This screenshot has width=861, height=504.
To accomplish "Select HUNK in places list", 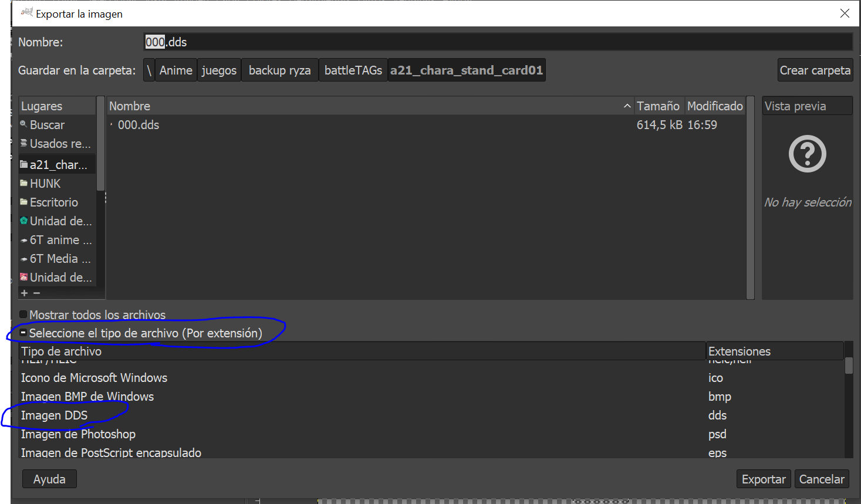I will [45, 184].
